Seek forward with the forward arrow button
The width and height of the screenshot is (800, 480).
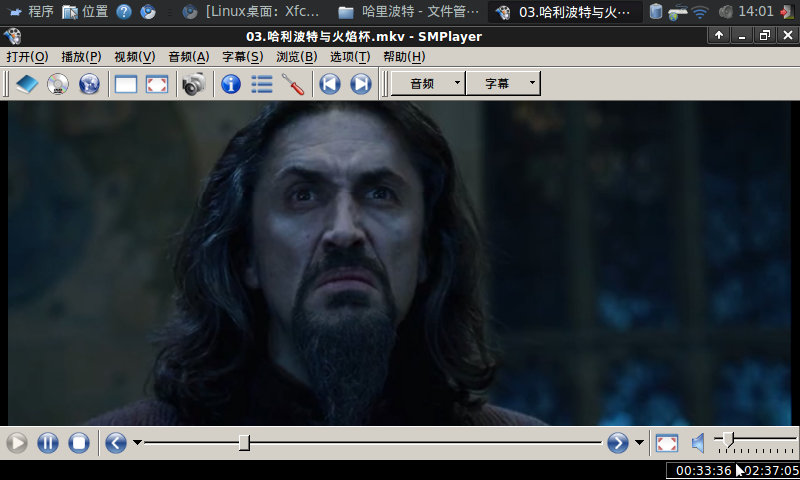pos(618,443)
